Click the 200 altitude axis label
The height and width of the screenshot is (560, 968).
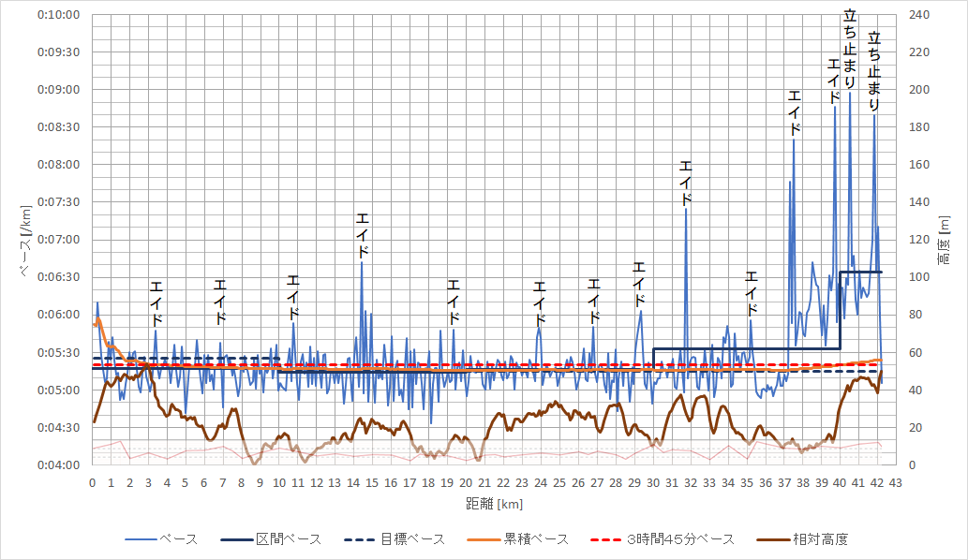(919, 90)
